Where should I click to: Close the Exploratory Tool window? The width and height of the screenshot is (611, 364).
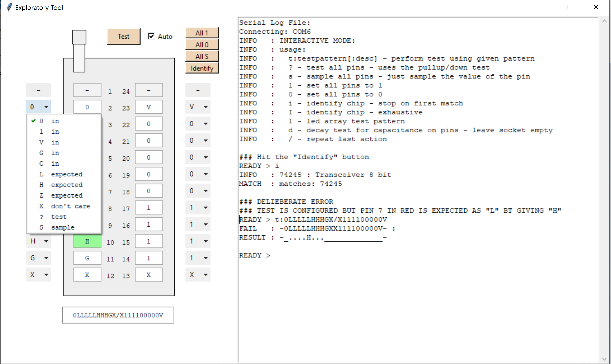(x=596, y=7)
